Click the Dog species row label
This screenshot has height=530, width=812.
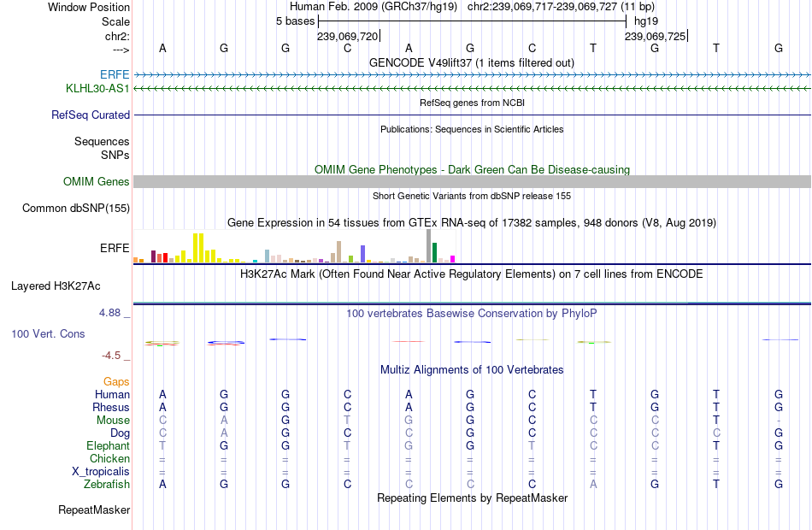[120, 433]
